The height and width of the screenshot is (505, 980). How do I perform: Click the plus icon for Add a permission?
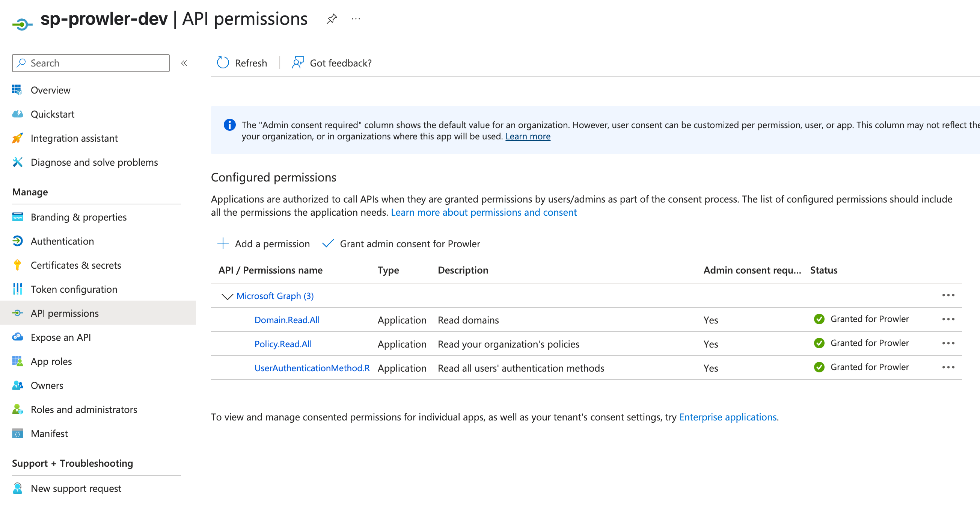tap(223, 243)
